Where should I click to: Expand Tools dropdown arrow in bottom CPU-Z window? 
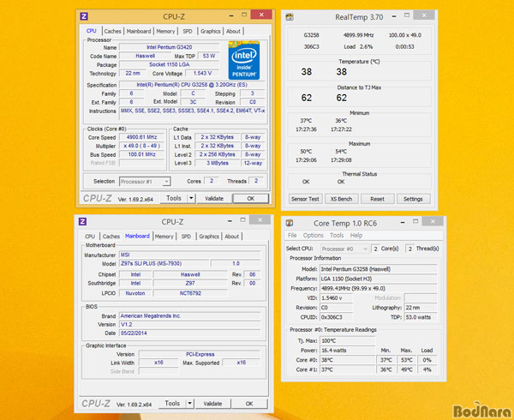[x=189, y=404]
